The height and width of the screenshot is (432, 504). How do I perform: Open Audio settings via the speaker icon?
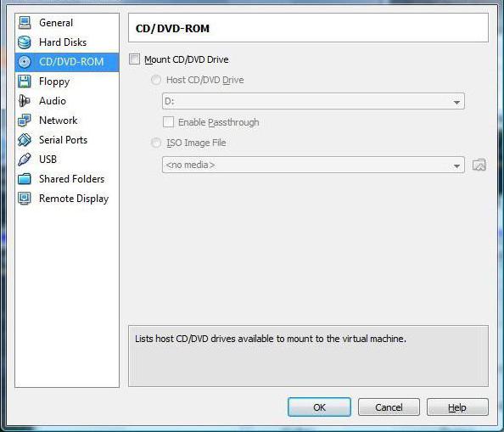(25, 101)
